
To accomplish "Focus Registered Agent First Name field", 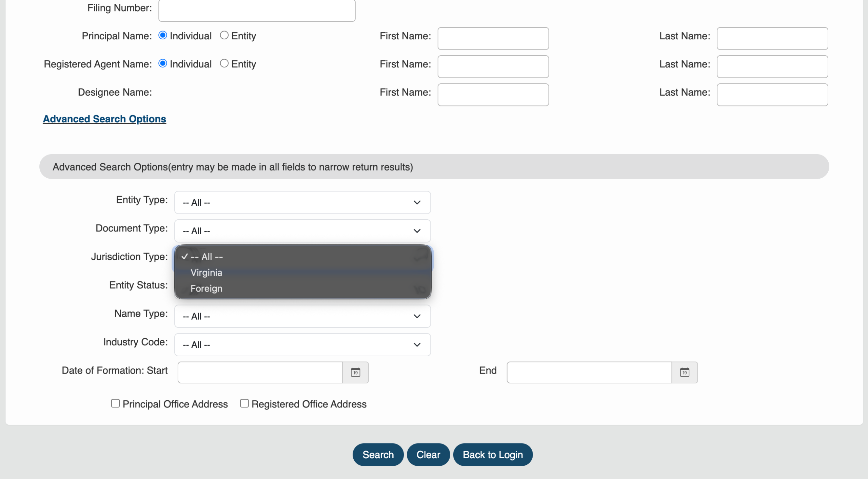I will click(493, 67).
